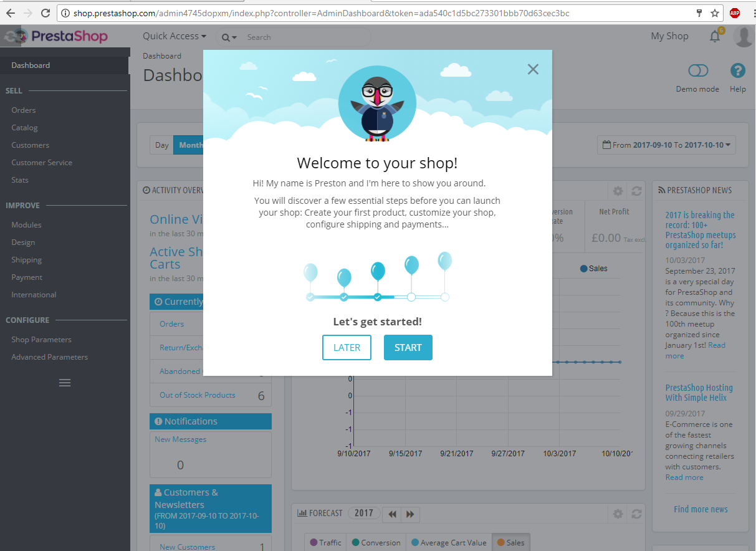The width and height of the screenshot is (756, 551).
Task: Refresh the dashboard panel via its refresh icon
Action: tap(636, 191)
